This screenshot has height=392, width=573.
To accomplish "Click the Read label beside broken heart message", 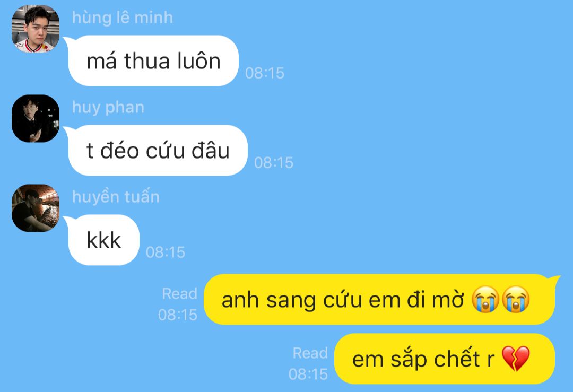I will pyautogui.click(x=310, y=353).
